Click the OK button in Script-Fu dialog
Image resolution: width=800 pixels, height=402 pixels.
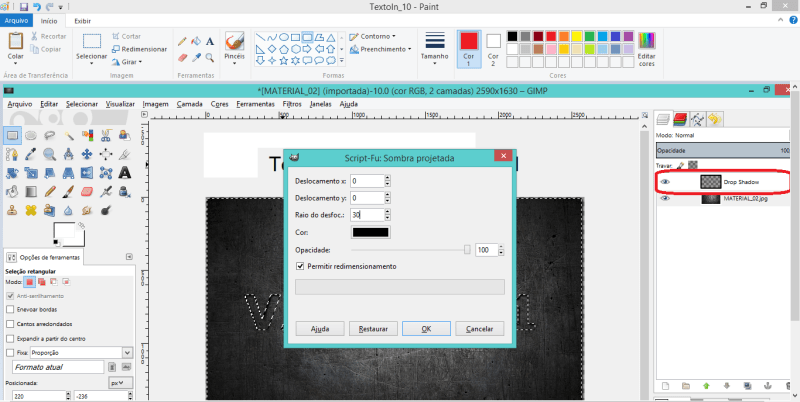click(x=426, y=328)
